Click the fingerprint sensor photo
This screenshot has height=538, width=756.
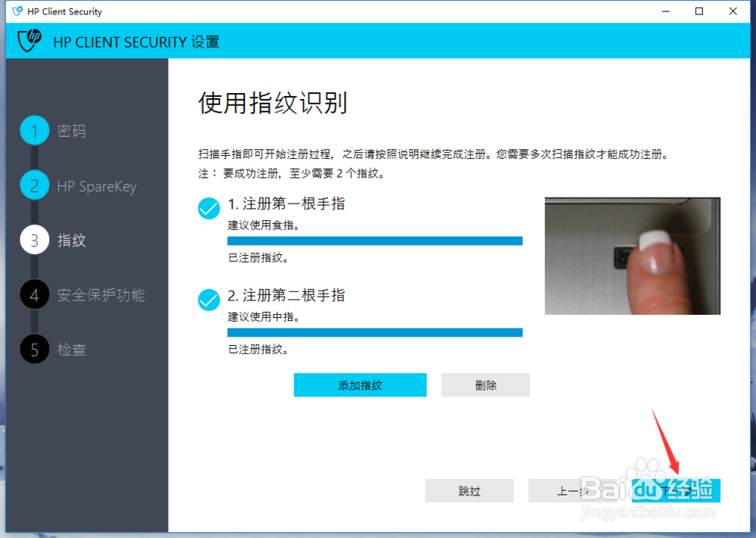632,255
